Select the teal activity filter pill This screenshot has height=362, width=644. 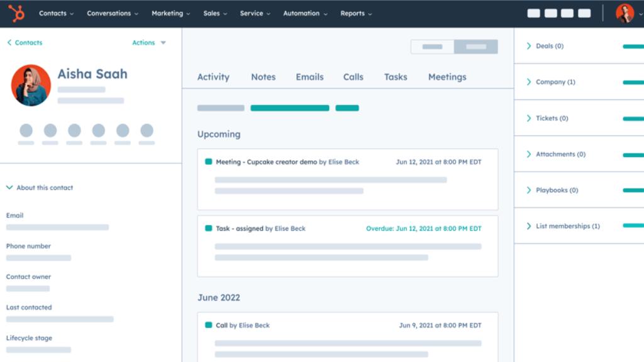point(289,108)
